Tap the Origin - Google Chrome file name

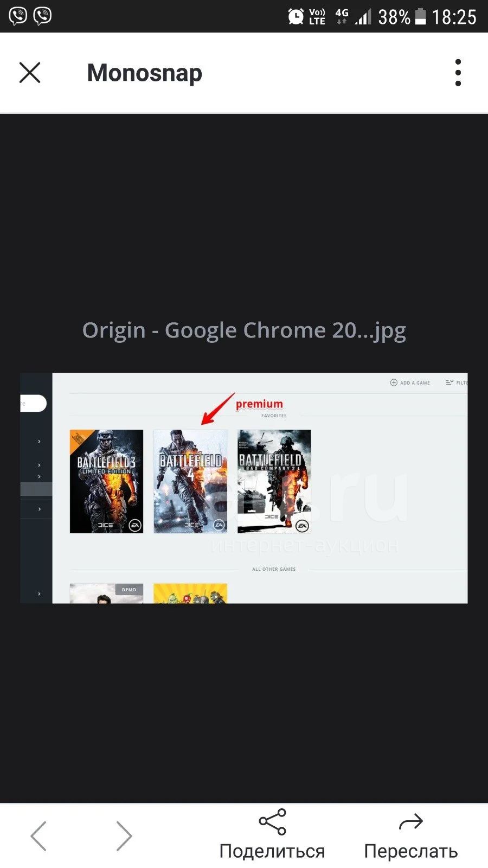point(244,330)
